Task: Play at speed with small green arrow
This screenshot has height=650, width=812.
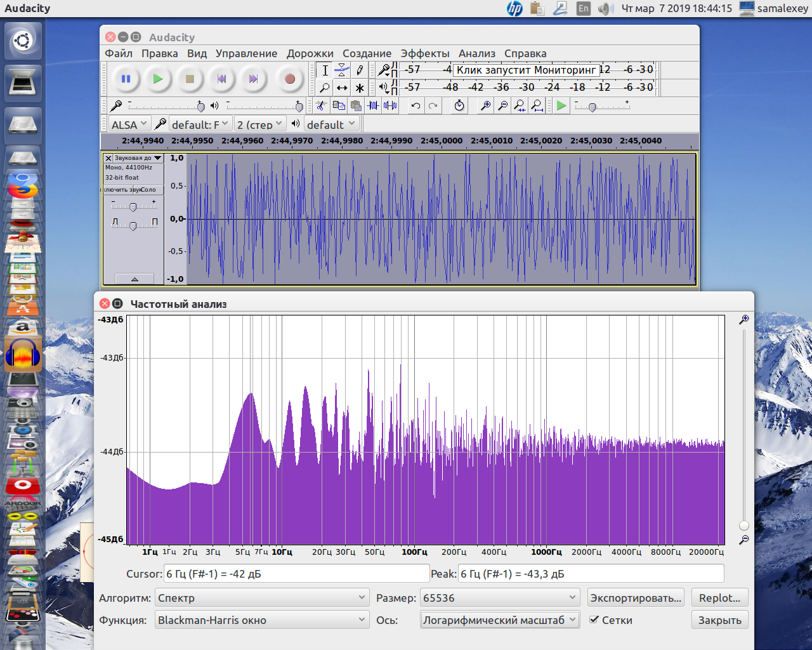Action: [561, 106]
